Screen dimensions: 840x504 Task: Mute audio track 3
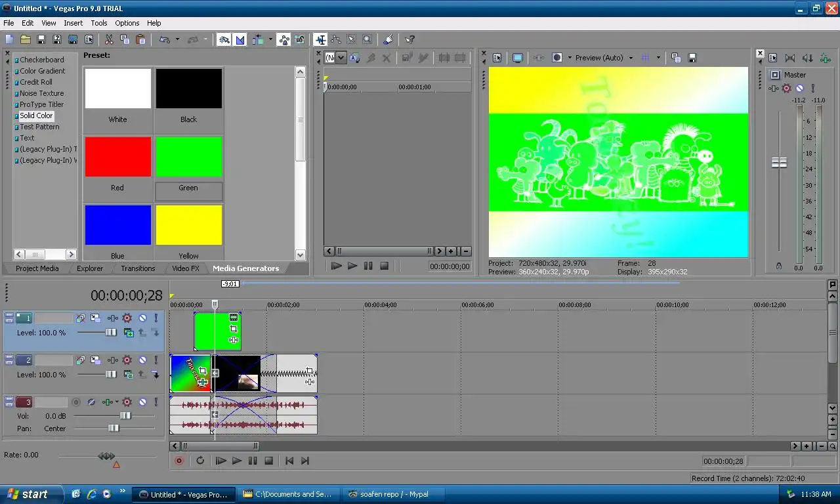(142, 402)
